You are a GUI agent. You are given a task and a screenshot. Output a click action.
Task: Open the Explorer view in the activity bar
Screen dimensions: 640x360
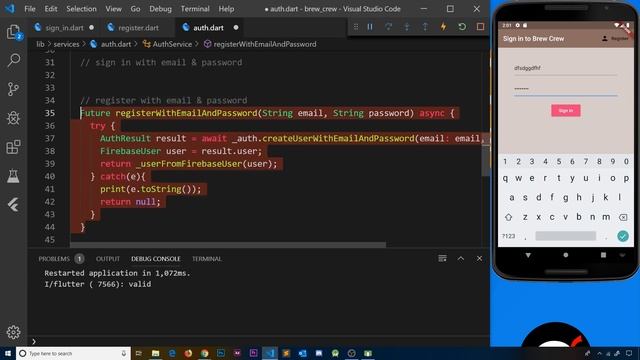click(x=13, y=32)
